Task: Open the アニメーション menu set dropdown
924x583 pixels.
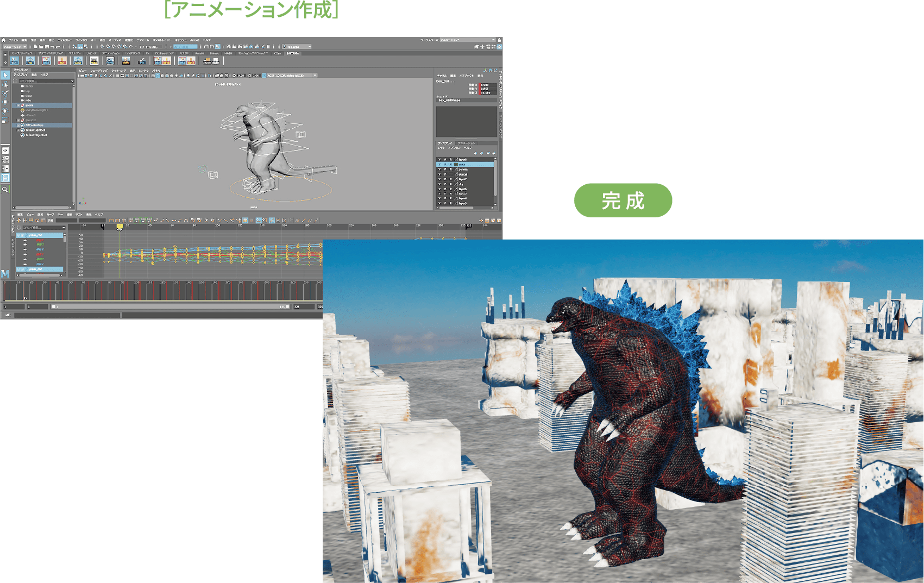Action: pos(15,47)
